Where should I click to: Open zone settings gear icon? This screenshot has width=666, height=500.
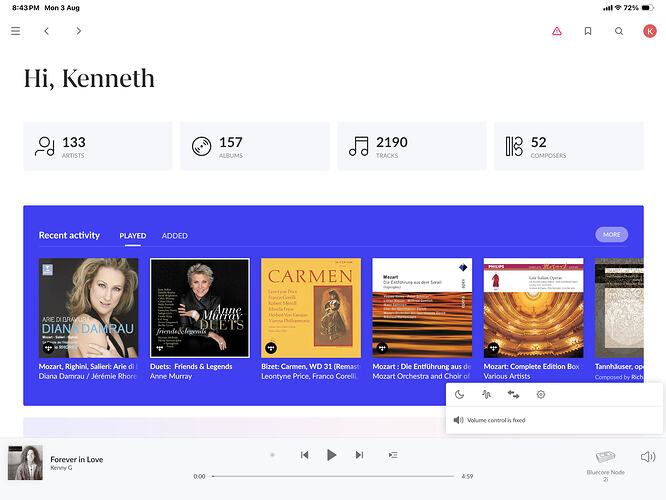(541, 395)
